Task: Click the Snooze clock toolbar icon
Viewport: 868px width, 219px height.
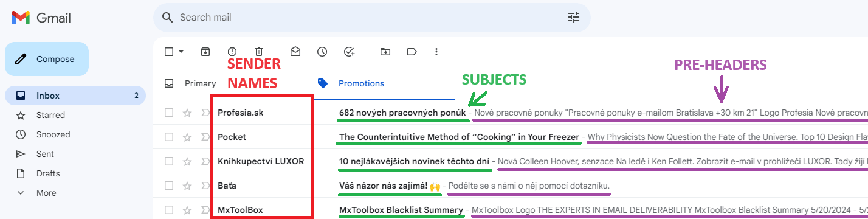Action: click(x=322, y=52)
